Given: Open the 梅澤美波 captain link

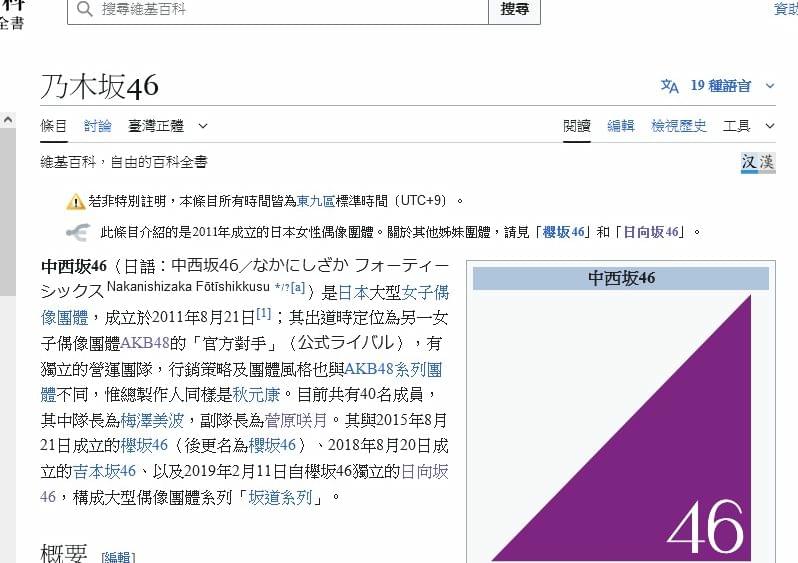Looking at the screenshot, I should pyautogui.click(x=152, y=420).
